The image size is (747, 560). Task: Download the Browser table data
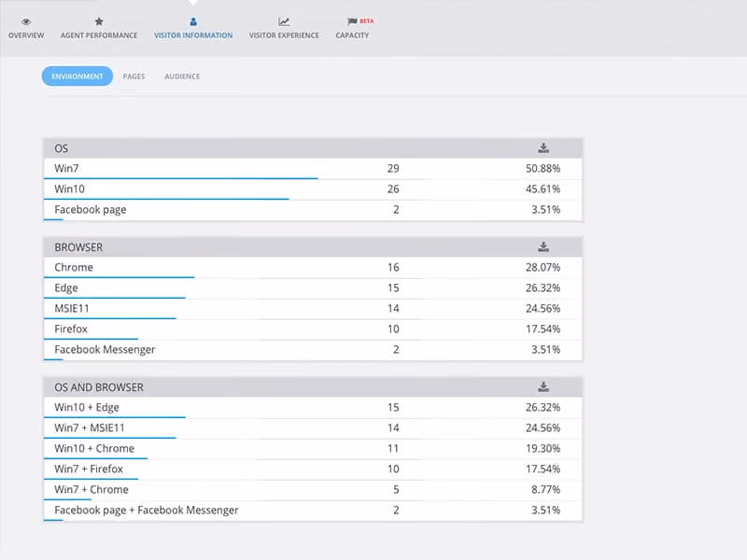543,247
